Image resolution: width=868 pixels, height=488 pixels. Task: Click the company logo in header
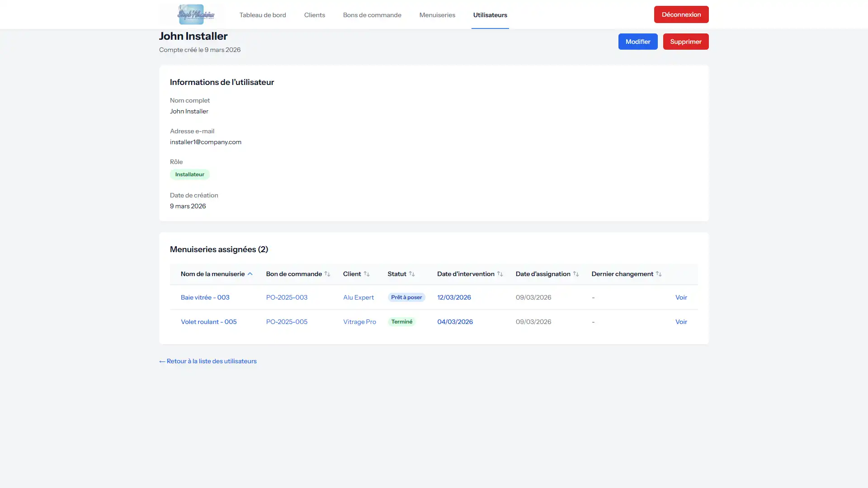click(x=196, y=14)
